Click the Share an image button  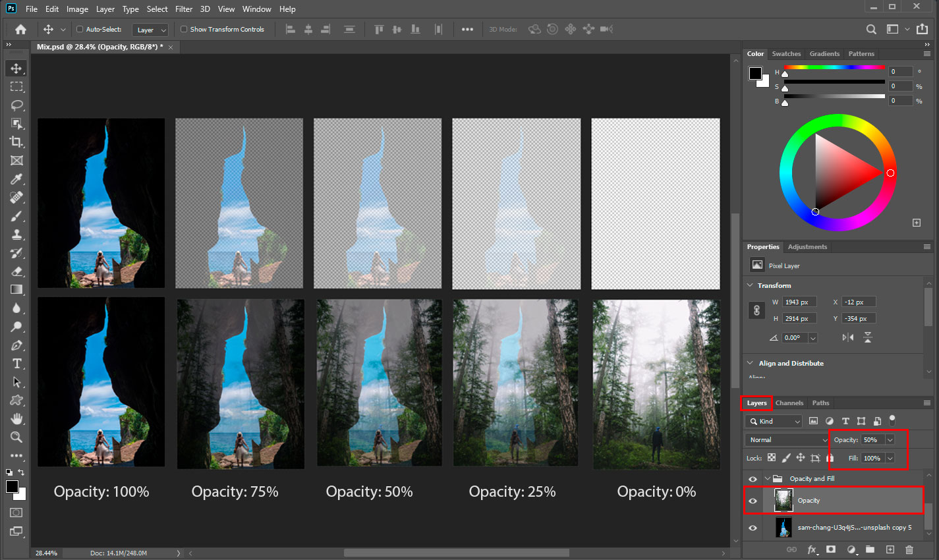922,29
